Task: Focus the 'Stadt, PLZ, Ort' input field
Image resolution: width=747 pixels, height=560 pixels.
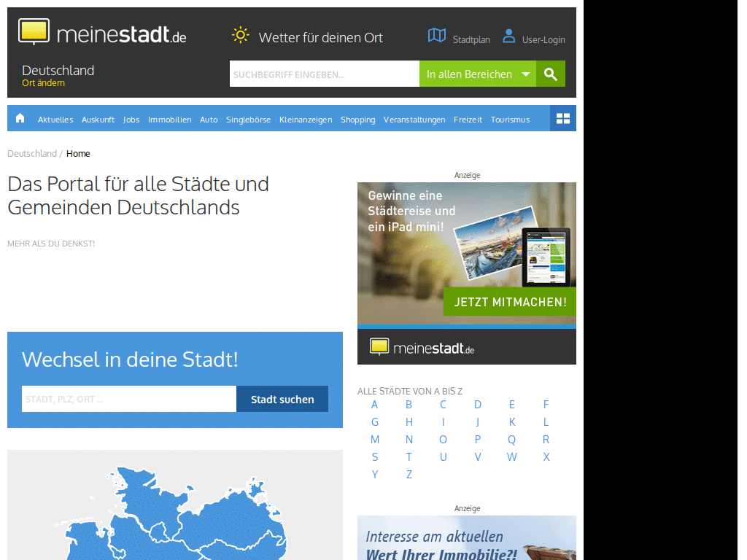Action: point(129,399)
